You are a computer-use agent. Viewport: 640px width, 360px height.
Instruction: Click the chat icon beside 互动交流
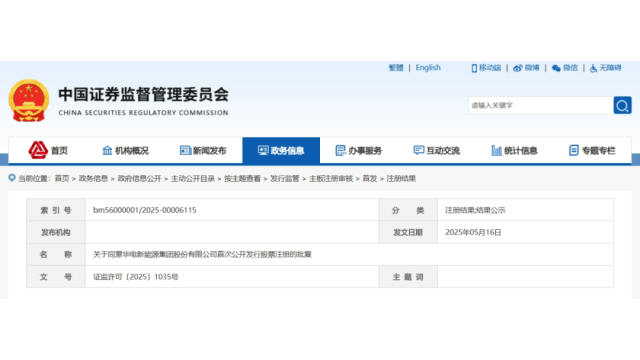click(418, 150)
